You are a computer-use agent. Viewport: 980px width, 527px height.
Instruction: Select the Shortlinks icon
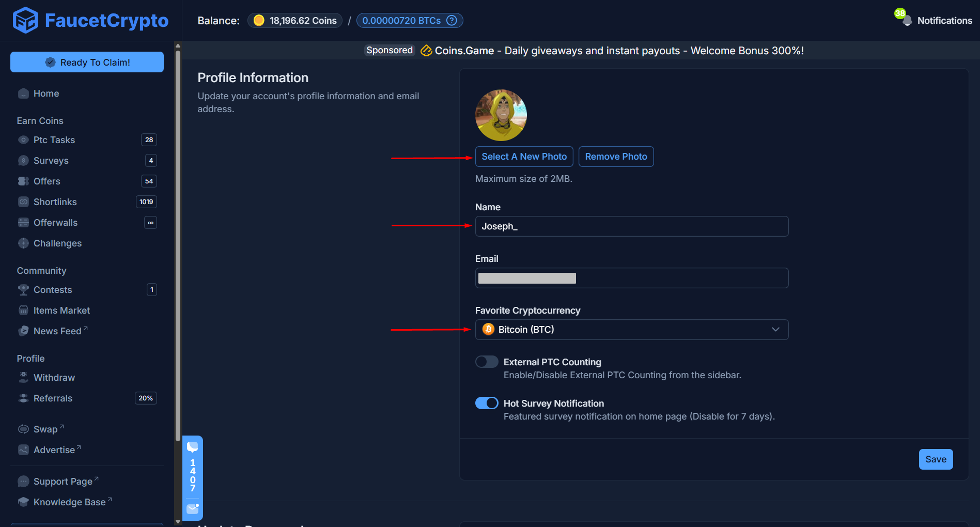(23, 202)
